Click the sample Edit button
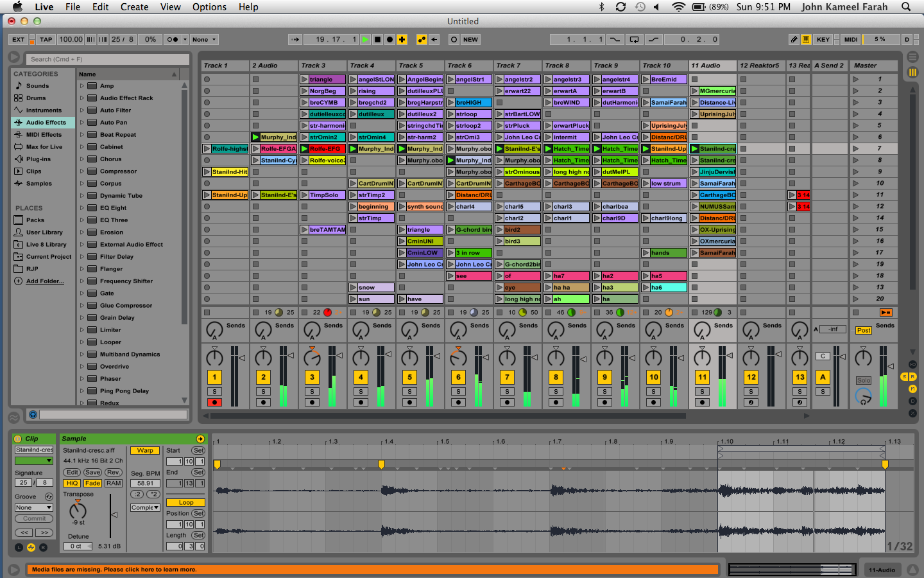Image resolution: width=924 pixels, height=578 pixels. pos(72,473)
